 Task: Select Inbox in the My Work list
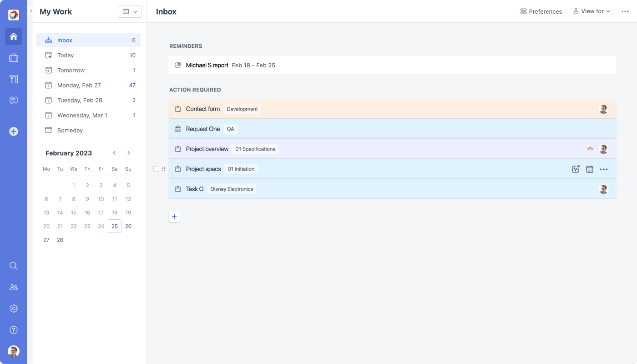pos(88,40)
